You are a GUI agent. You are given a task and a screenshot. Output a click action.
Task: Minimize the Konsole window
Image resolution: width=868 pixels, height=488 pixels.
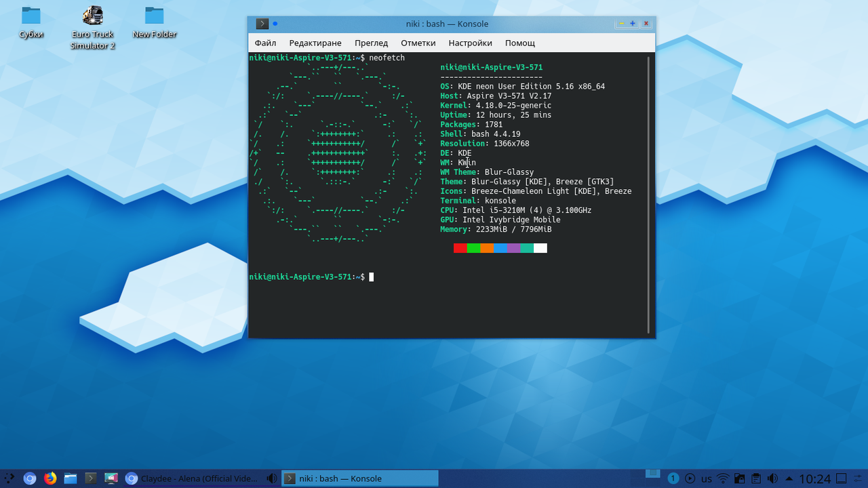[x=621, y=24]
